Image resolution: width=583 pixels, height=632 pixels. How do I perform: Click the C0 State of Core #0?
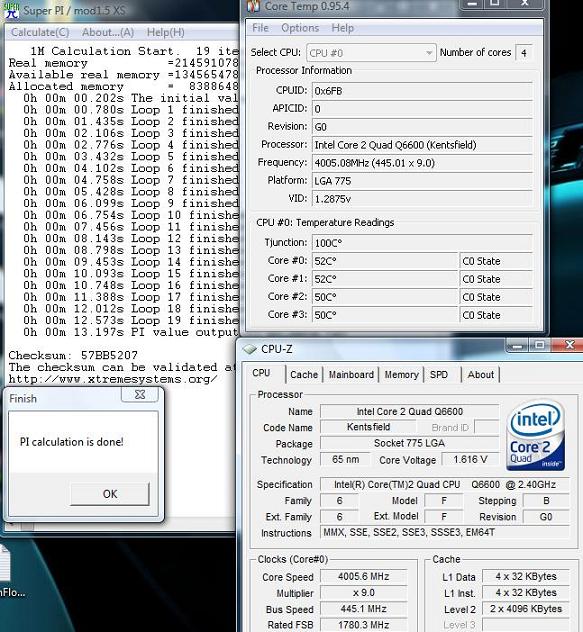pyautogui.click(x=496, y=261)
